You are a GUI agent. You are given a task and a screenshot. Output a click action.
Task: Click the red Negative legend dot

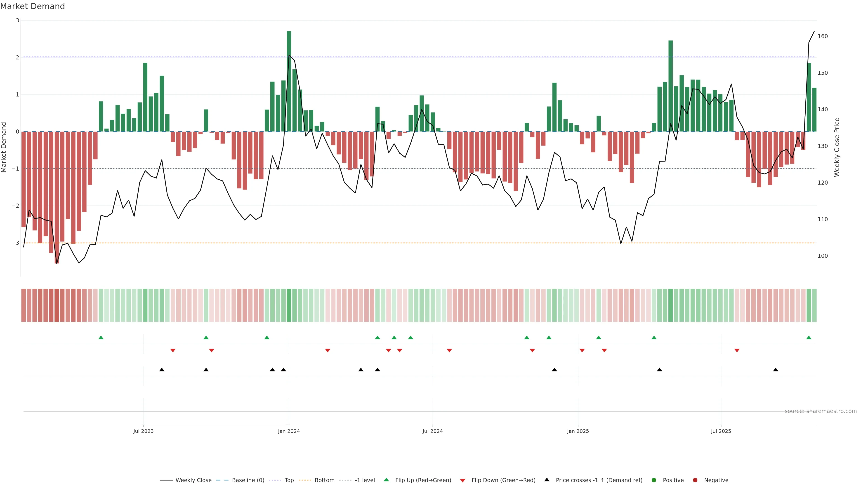(695, 480)
